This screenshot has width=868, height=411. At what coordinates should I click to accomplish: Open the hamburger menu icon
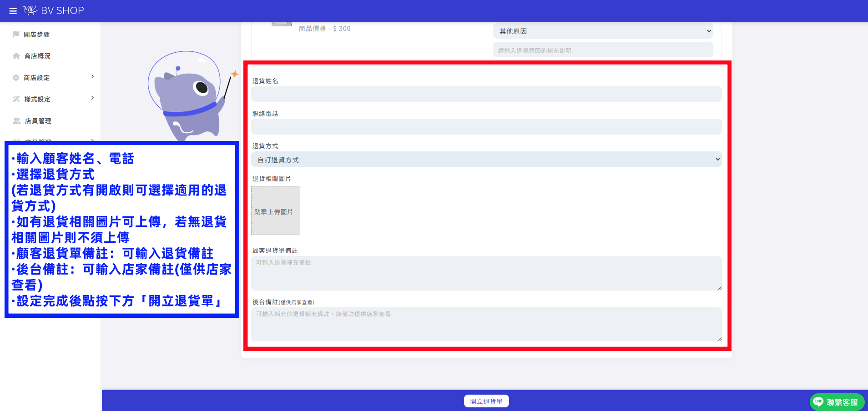[13, 11]
